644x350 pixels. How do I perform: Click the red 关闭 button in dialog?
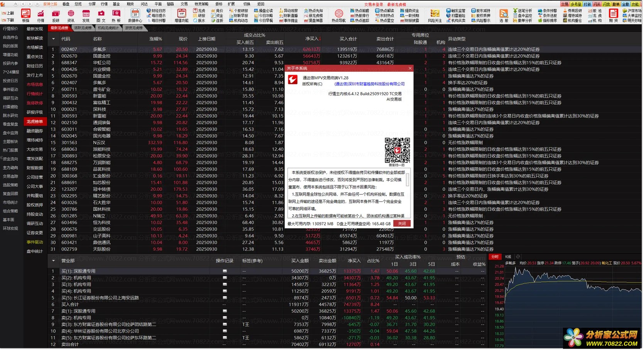pyautogui.click(x=402, y=224)
